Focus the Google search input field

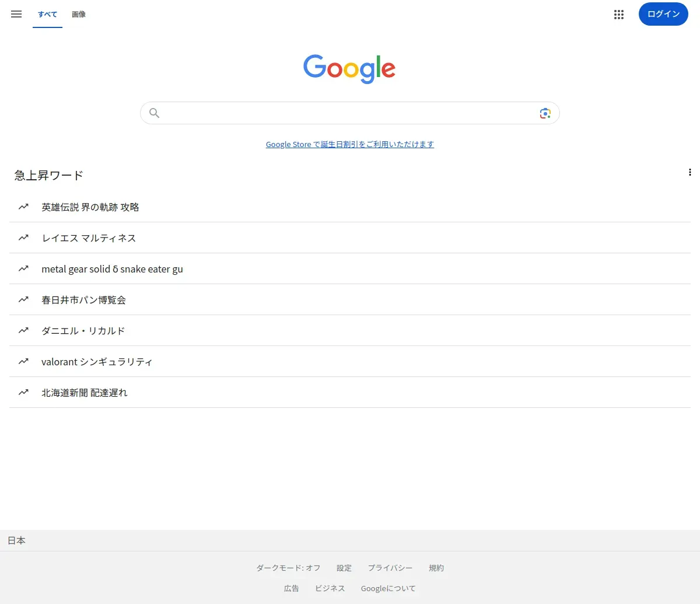pos(349,113)
